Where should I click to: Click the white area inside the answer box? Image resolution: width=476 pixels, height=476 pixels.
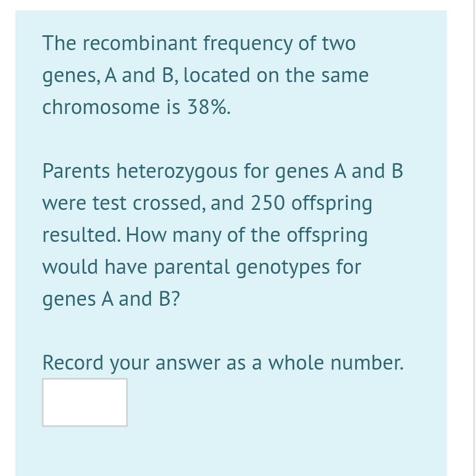(84, 402)
